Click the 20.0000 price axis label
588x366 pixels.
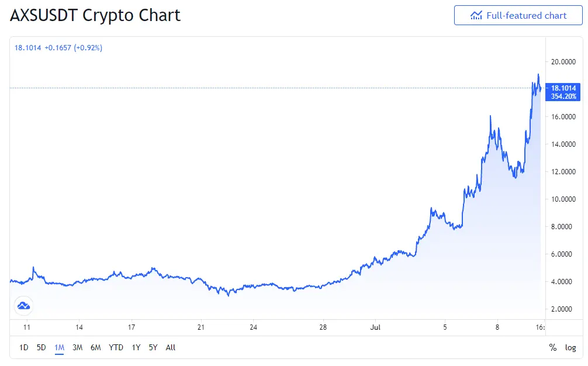(563, 62)
